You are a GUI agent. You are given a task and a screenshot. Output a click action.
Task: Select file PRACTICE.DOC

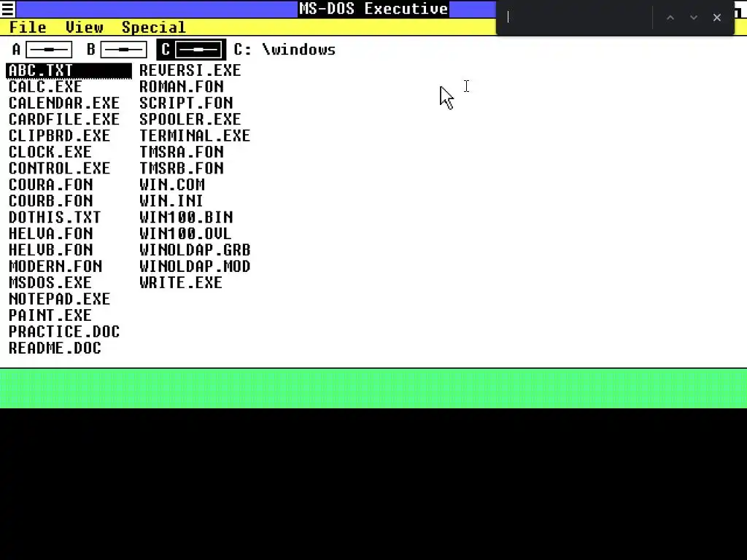pyautogui.click(x=64, y=332)
